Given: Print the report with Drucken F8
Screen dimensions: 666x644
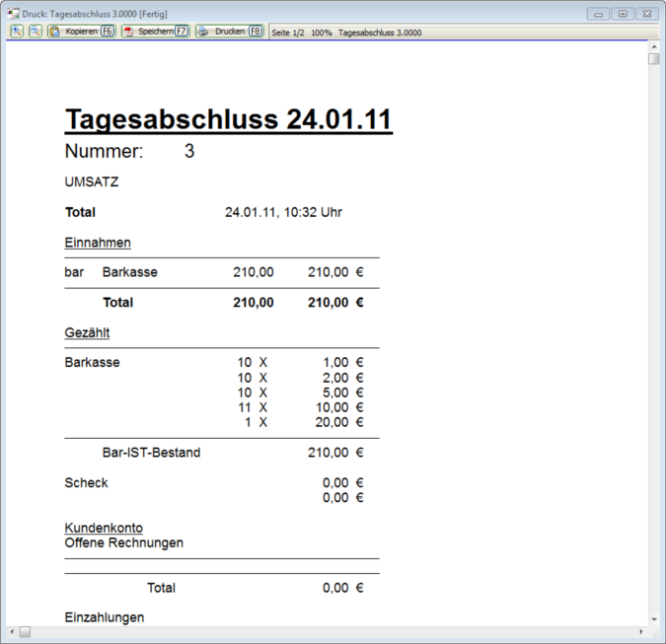Looking at the screenshot, I should pyautogui.click(x=229, y=32).
